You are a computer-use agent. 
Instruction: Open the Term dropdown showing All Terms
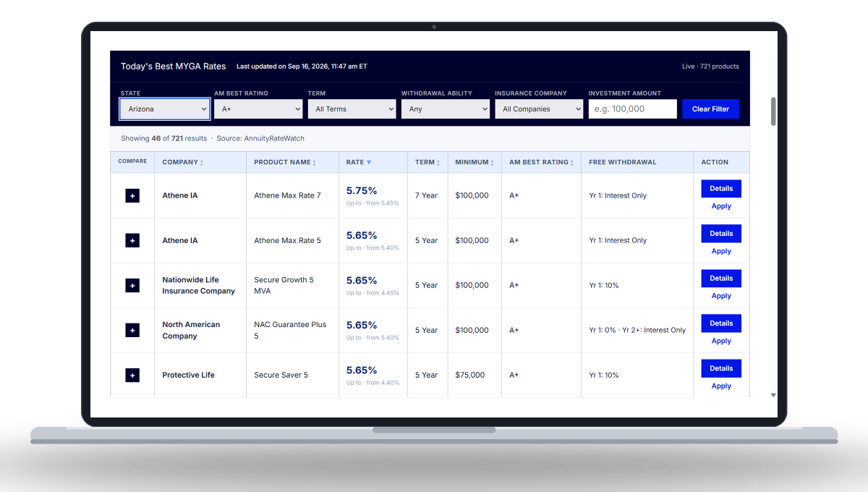352,109
